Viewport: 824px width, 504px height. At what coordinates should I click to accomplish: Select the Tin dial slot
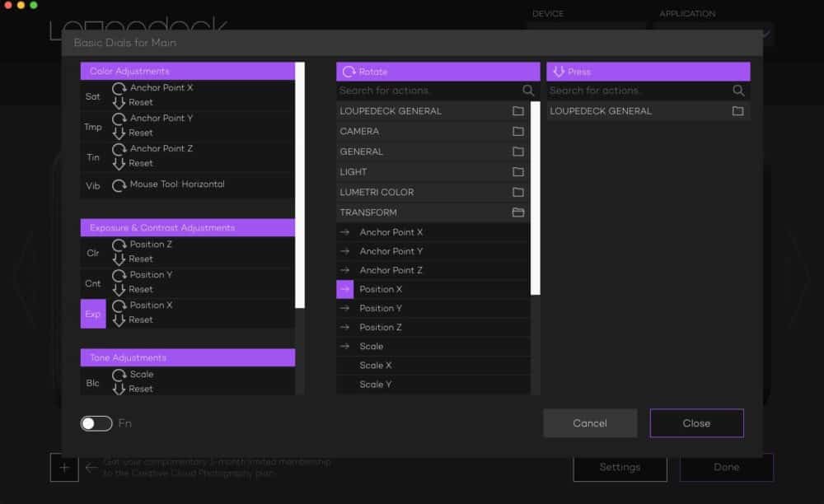coord(93,157)
